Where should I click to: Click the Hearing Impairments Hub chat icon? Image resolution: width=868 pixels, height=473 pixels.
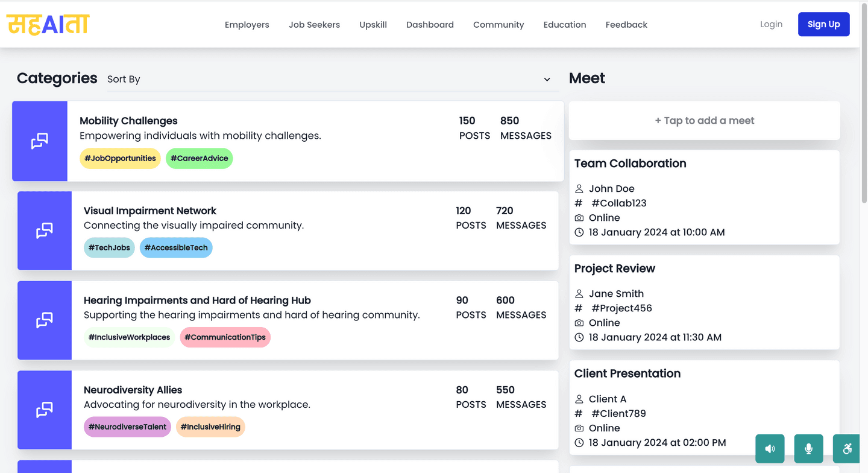[45, 320]
